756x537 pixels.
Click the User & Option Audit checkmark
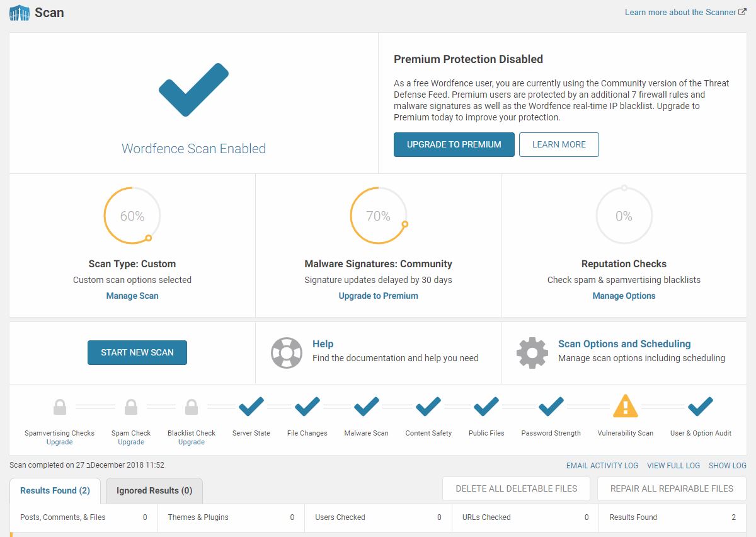tap(701, 407)
